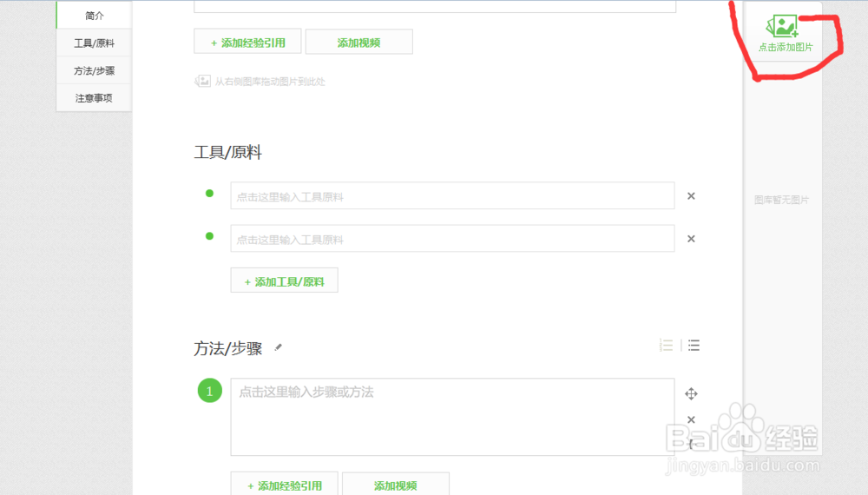Click the 图库暂无图片 text in gallery
The width and height of the screenshot is (868, 495).
point(782,200)
